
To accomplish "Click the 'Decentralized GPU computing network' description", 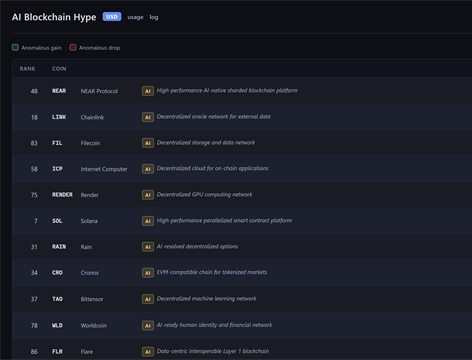I will [205, 195].
